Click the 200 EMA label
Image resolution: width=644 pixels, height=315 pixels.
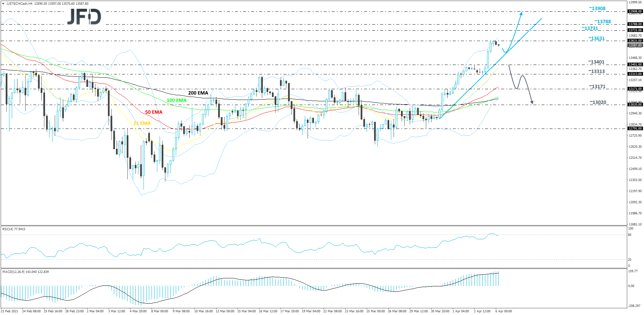[198, 93]
